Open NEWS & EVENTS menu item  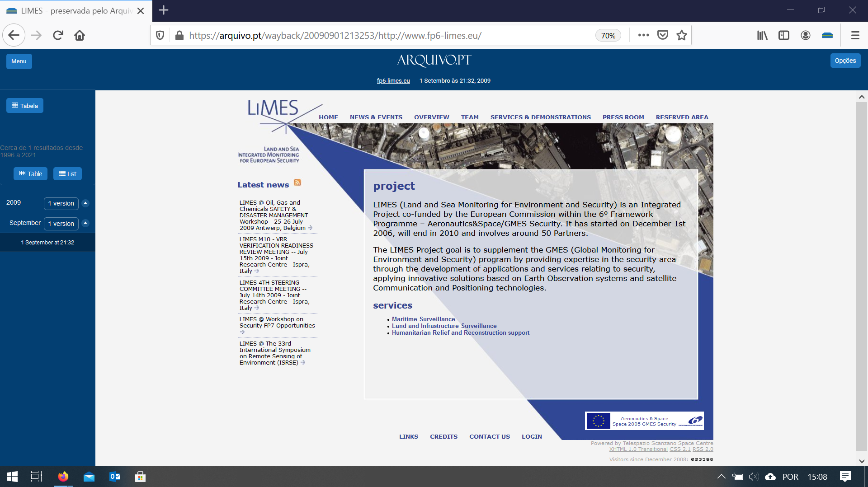[x=376, y=117]
